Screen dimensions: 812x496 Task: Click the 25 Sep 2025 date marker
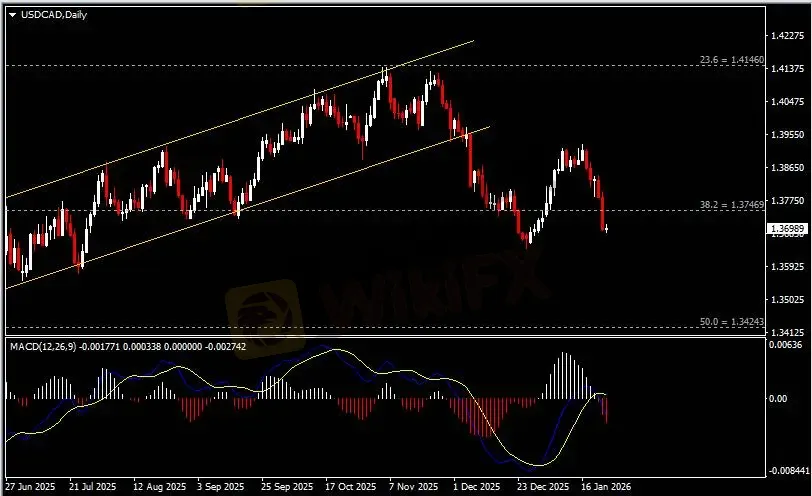287,487
